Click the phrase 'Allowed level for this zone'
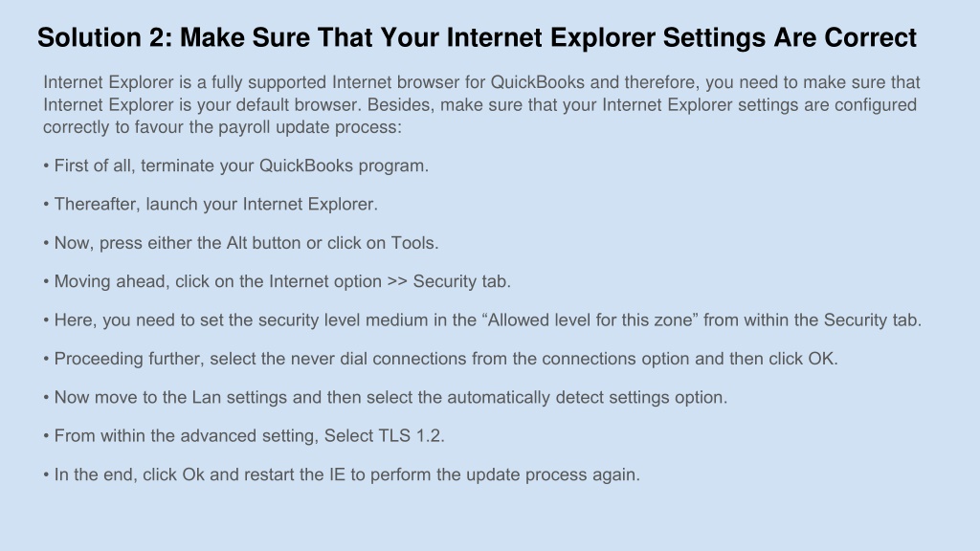980x551 pixels. coord(590,320)
